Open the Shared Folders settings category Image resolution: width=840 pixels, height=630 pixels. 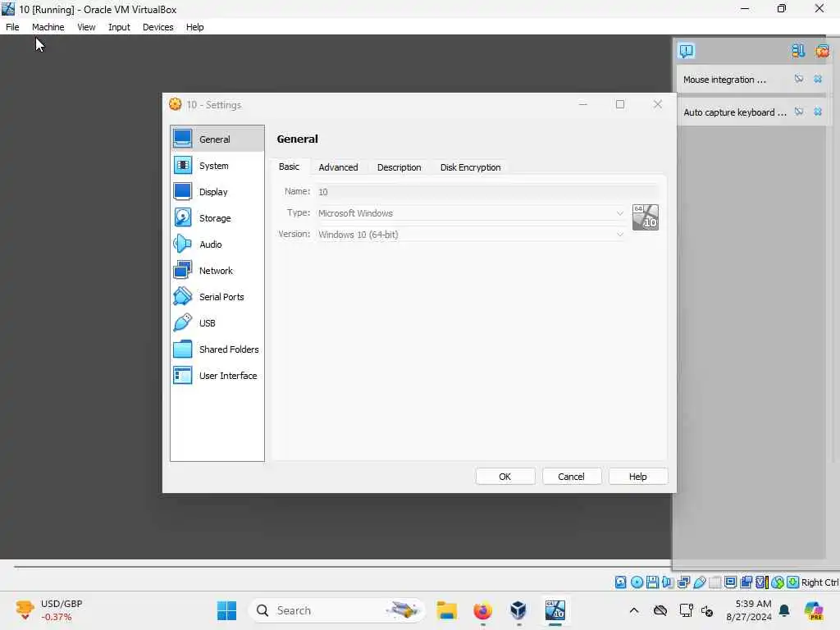217,349
